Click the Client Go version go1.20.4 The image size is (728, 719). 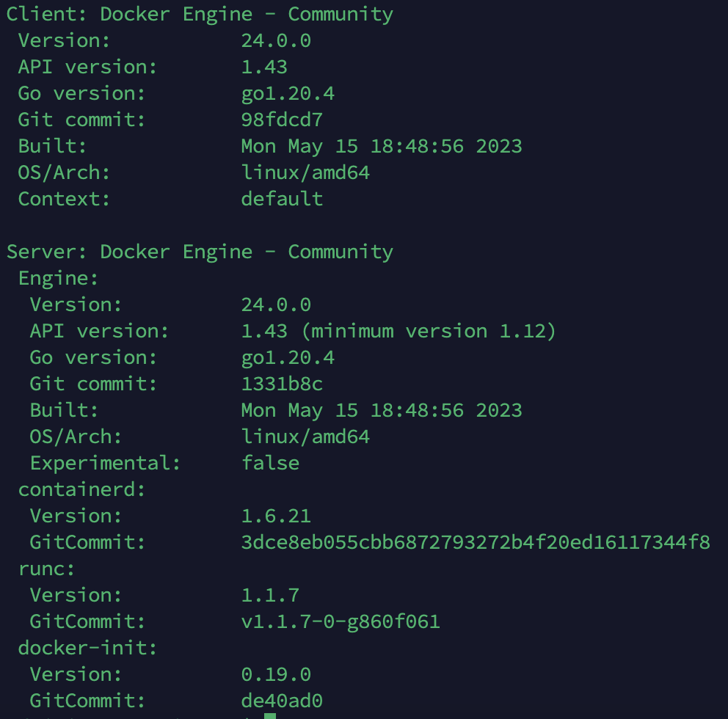click(x=288, y=94)
